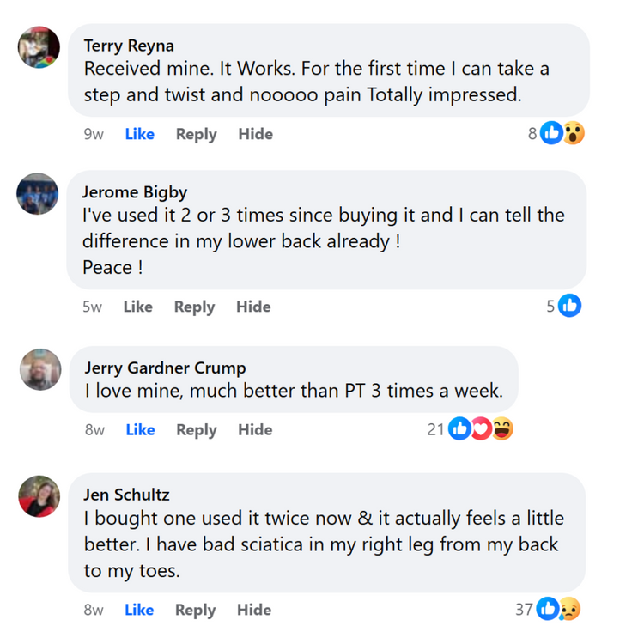Hide Jerry Gardner Crump's comment
The height and width of the screenshot is (644, 644).
pos(255,430)
